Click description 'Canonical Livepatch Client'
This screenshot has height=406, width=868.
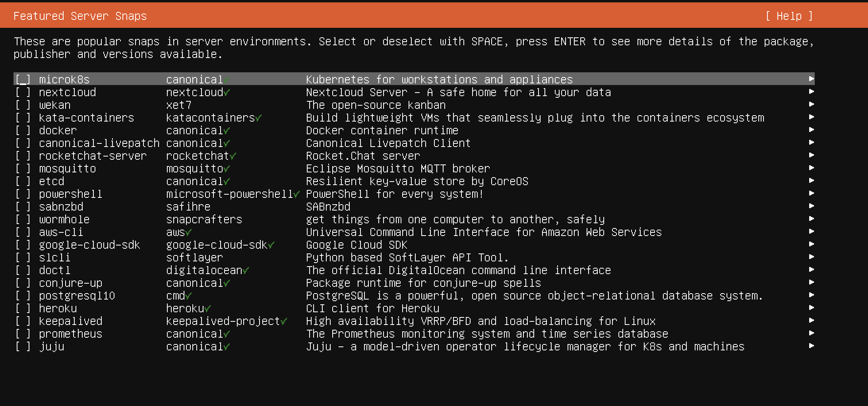(x=388, y=143)
